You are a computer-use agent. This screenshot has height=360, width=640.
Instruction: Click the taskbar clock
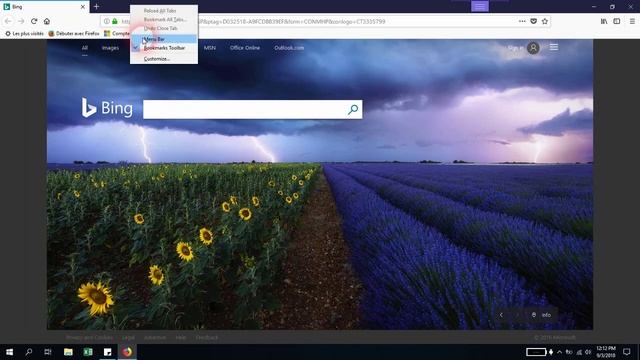pos(606,352)
